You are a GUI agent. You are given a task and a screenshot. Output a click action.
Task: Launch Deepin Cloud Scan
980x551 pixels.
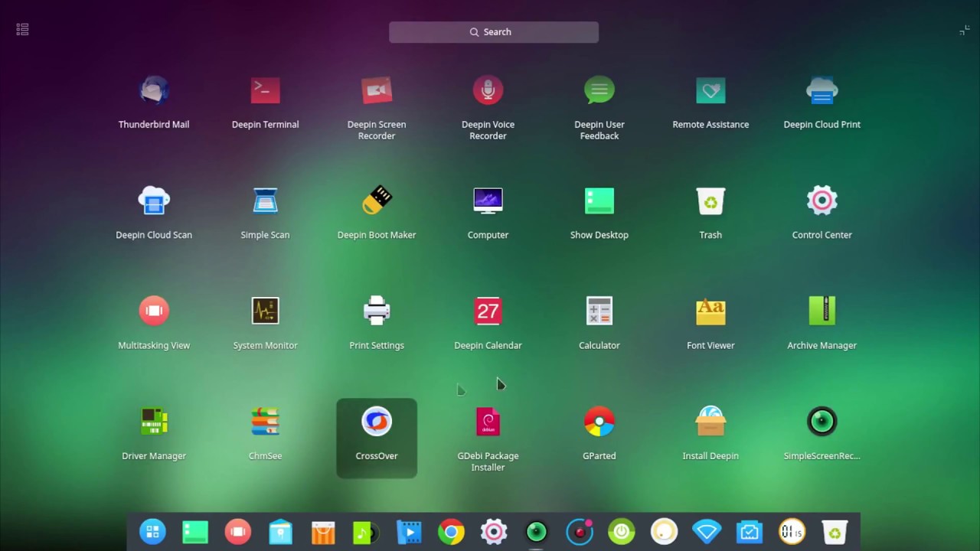[154, 201]
